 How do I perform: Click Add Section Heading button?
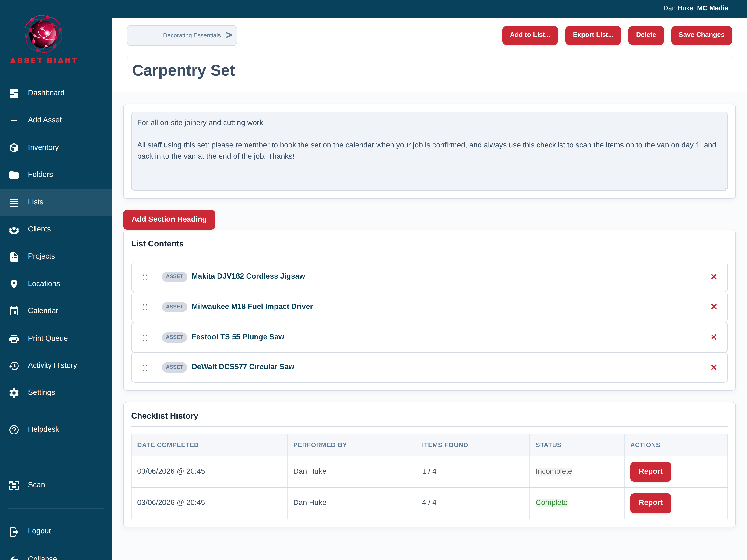tap(169, 219)
